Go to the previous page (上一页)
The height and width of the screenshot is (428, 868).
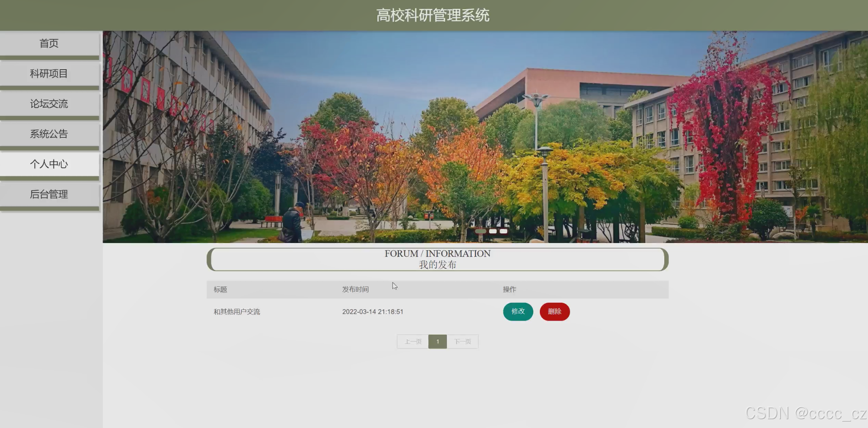click(x=413, y=341)
